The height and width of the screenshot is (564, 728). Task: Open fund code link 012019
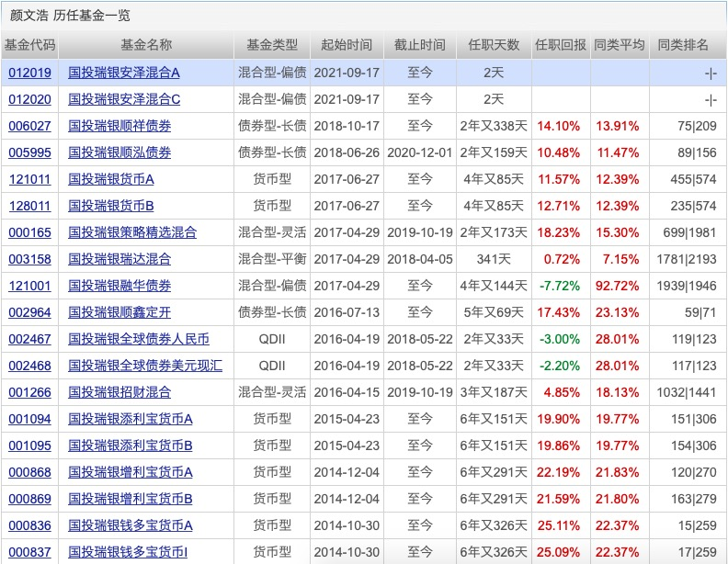pos(29,73)
